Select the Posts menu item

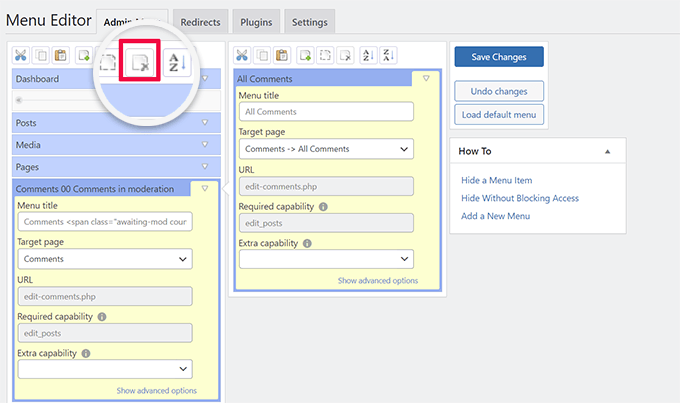[x=116, y=123]
